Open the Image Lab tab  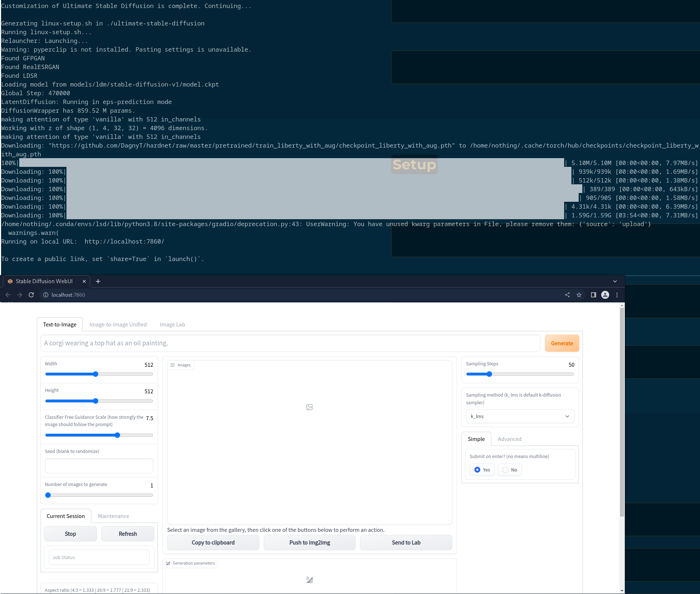tap(172, 325)
